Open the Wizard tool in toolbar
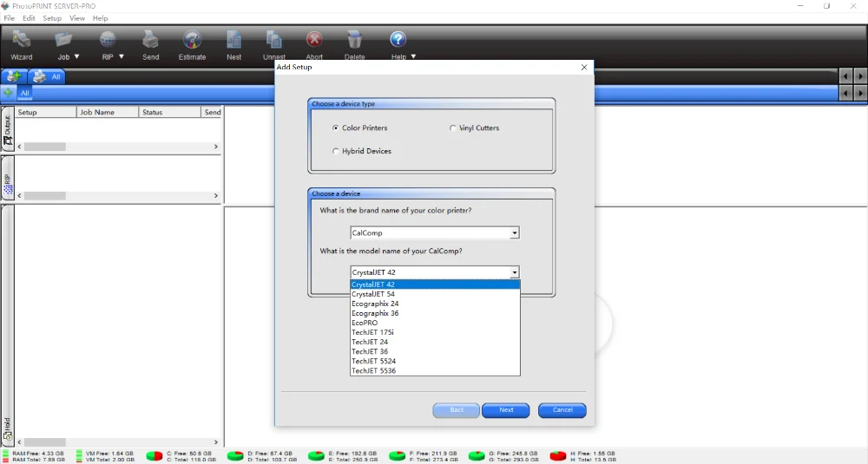The image size is (868, 464). pos(21,45)
